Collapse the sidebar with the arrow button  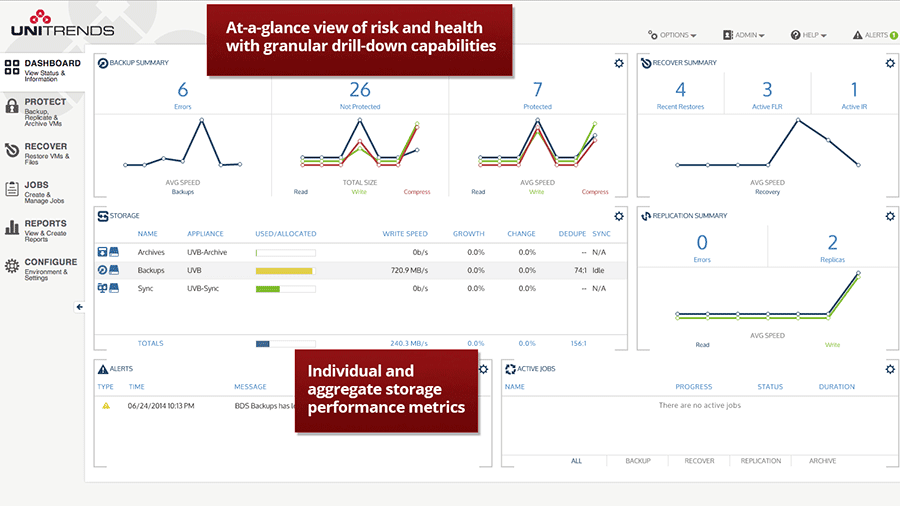click(79, 307)
